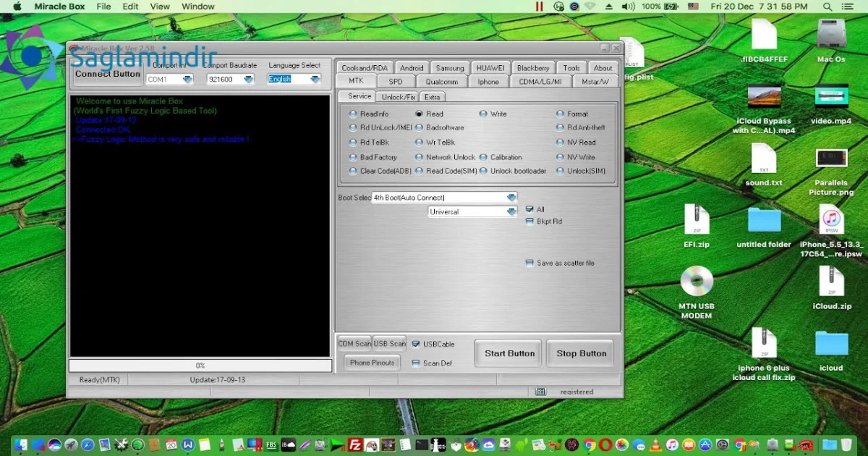Enable the Scan Def checkbox
Screen dimensions: 868x456
[416, 363]
